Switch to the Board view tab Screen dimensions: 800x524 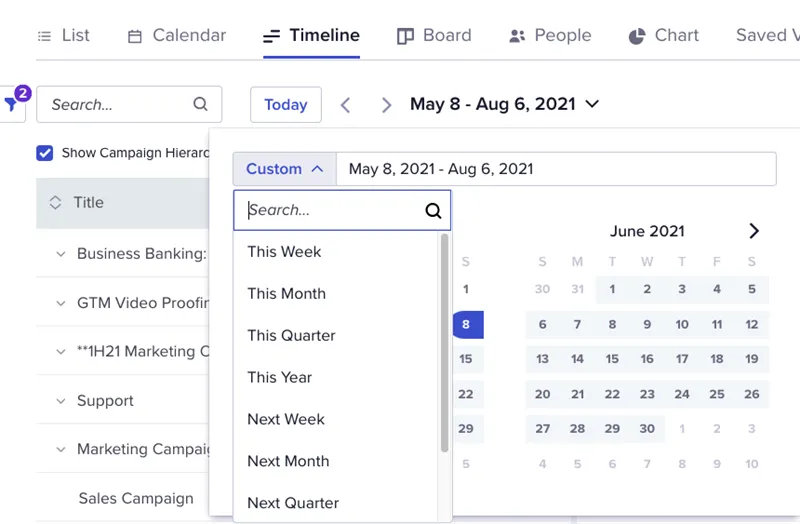tap(434, 35)
